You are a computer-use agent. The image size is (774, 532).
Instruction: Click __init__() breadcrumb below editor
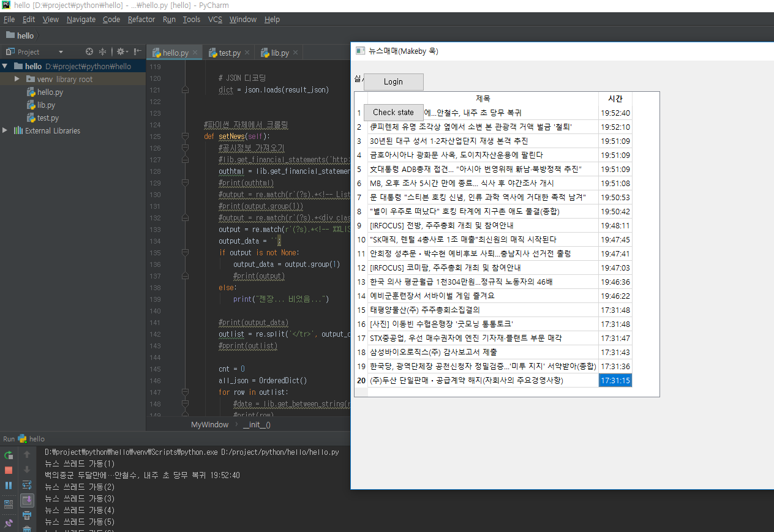point(257,424)
